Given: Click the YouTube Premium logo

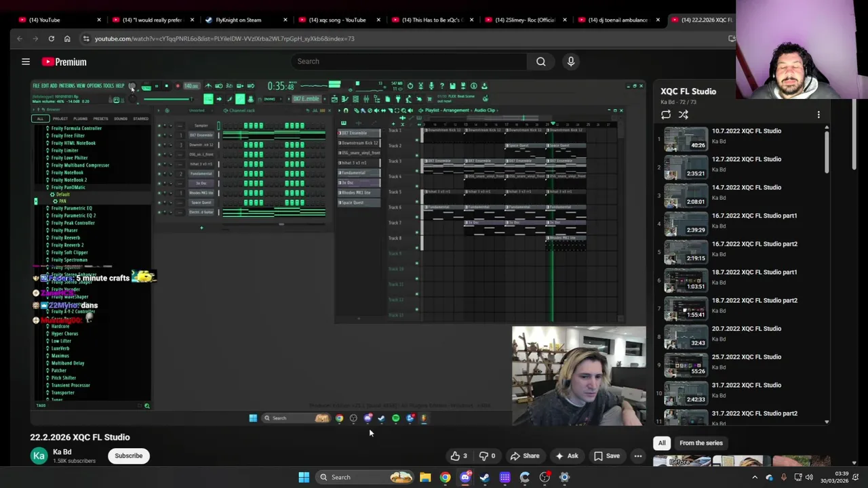Looking at the screenshot, I should pyautogui.click(x=64, y=62).
